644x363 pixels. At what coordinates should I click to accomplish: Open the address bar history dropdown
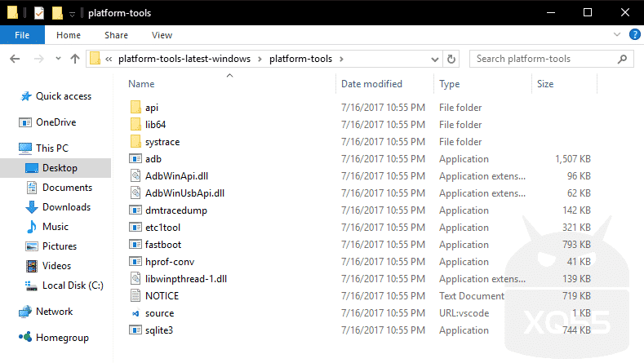click(436, 59)
